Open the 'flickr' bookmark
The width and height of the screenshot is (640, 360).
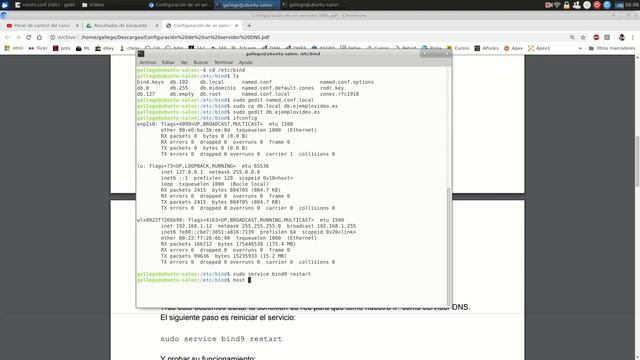(38, 48)
